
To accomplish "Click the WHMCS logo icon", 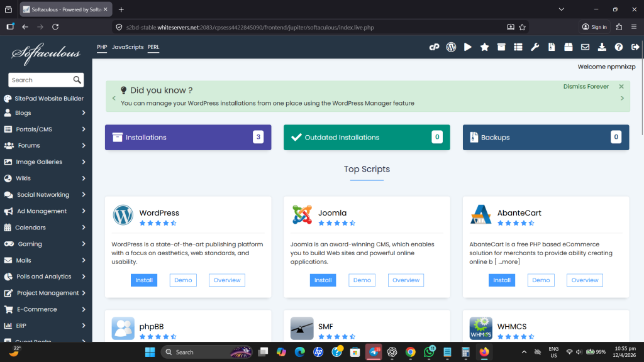I will point(480,328).
